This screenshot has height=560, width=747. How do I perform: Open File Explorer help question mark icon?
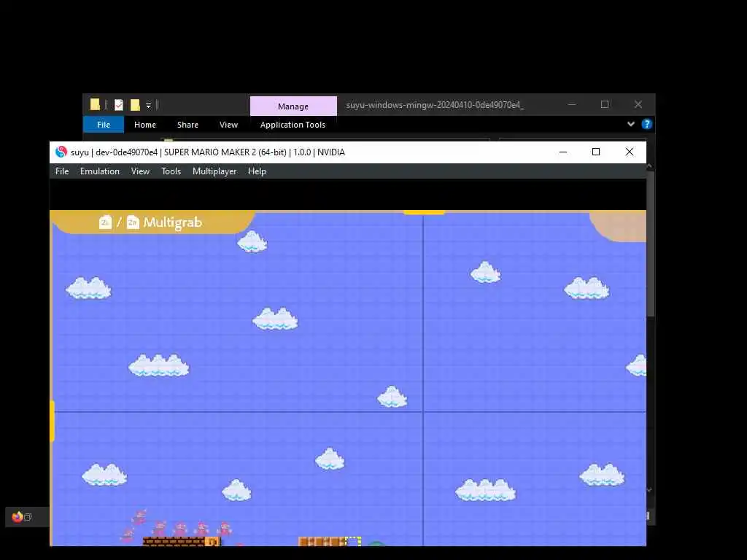646,124
